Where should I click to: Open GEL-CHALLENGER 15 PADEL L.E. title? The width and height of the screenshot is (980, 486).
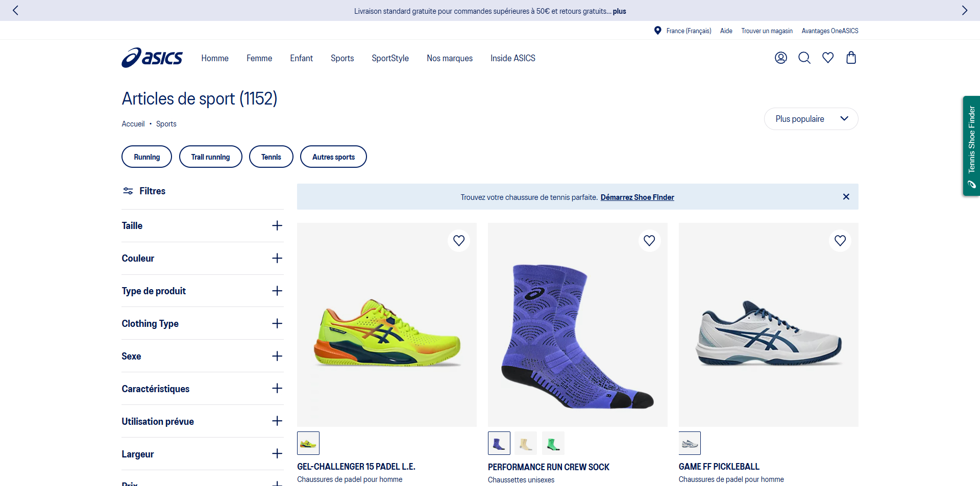coord(356,467)
